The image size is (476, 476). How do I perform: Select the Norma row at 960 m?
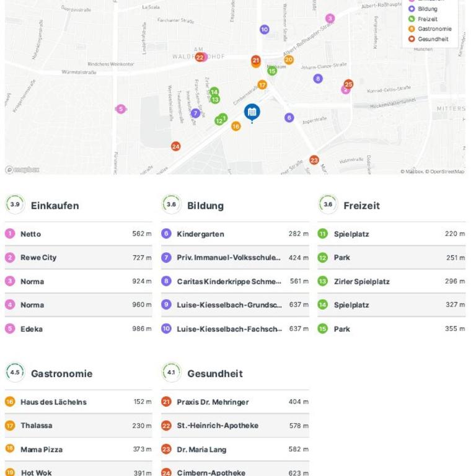coord(78,305)
